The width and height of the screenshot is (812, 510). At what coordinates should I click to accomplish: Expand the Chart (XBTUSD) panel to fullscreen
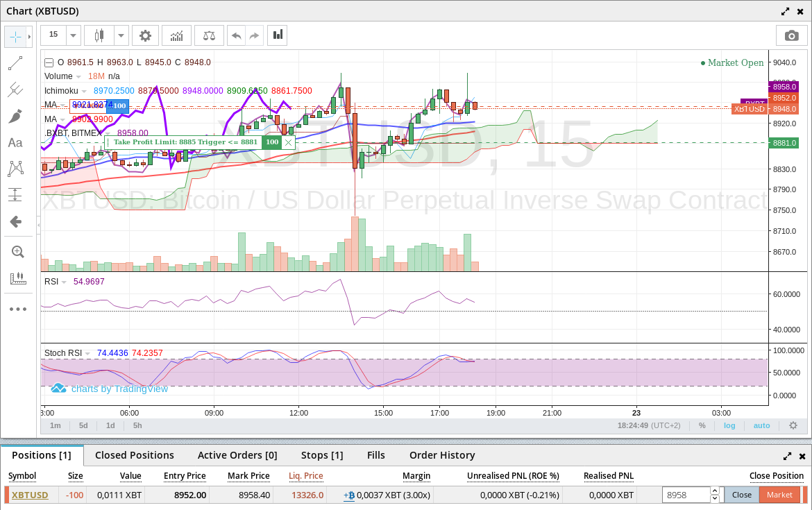pos(786,11)
